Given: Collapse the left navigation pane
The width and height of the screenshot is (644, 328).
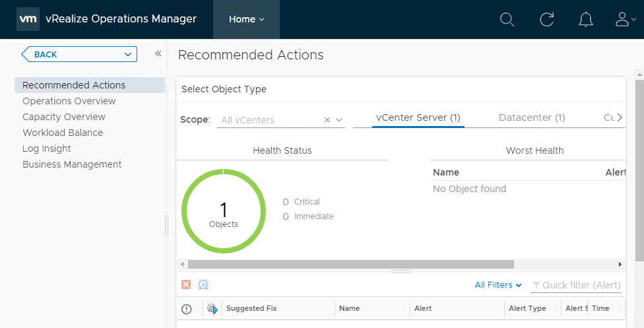Looking at the screenshot, I should pyautogui.click(x=158, y=53).
